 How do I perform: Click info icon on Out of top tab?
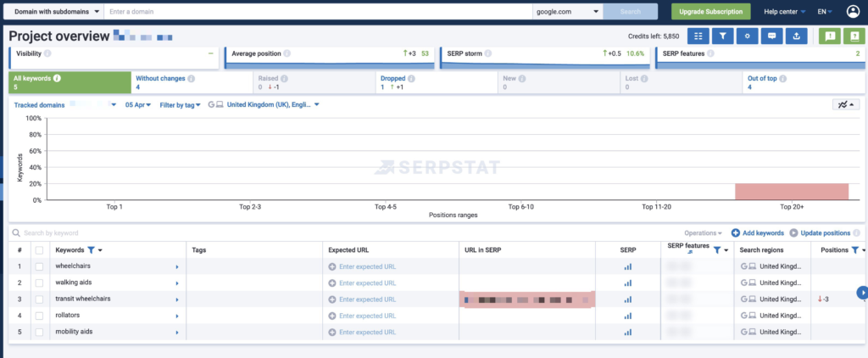point(781,79)
